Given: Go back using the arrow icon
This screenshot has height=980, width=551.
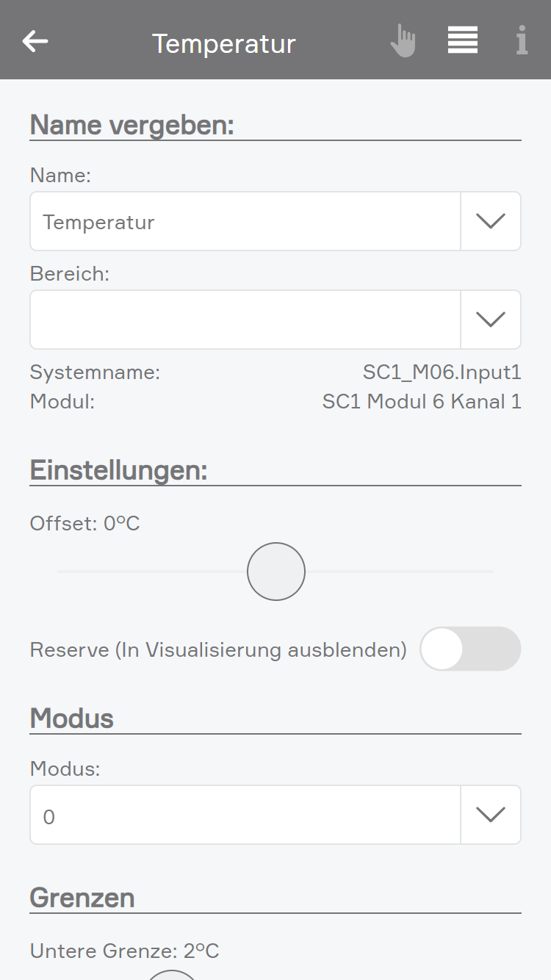Looking at the screenshot, I should (35, 41).
